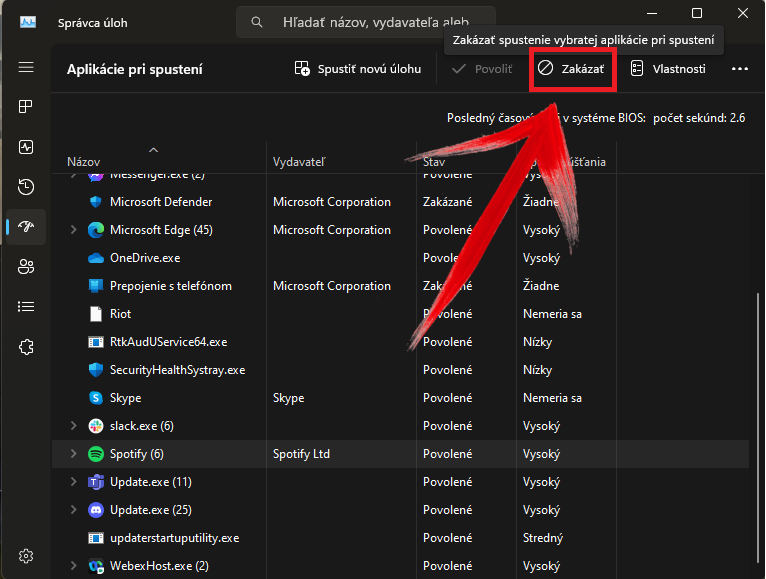Open the hamburger navigation menu
Image resolution: width=766 pixels, height=579 pixels.
[x=26, y=67]
